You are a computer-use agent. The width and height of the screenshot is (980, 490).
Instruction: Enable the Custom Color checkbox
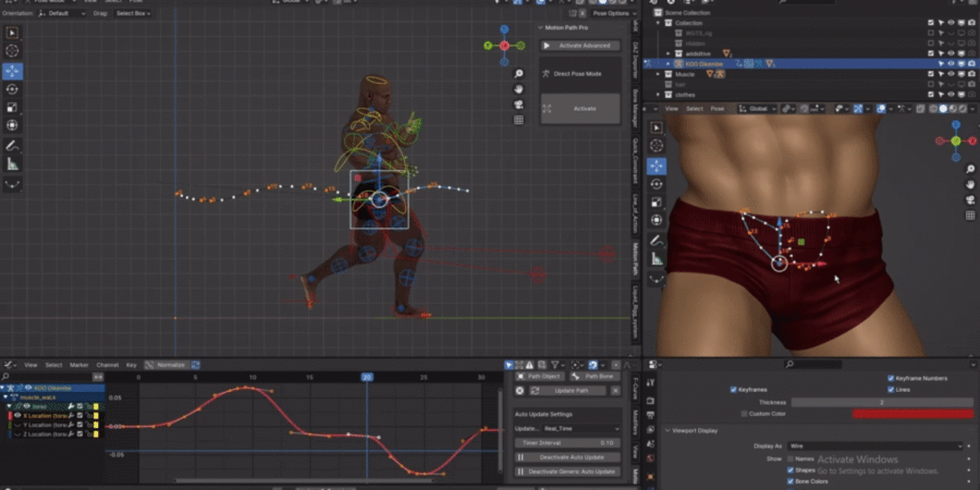pyautogui.click(x=744, y=414)
